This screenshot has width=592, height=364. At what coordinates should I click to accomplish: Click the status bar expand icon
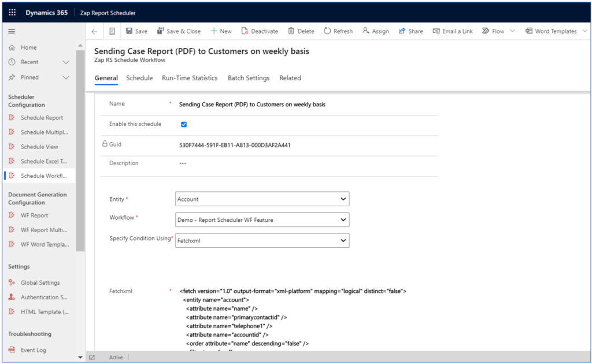pyautogui.click(x=92, y=357)
